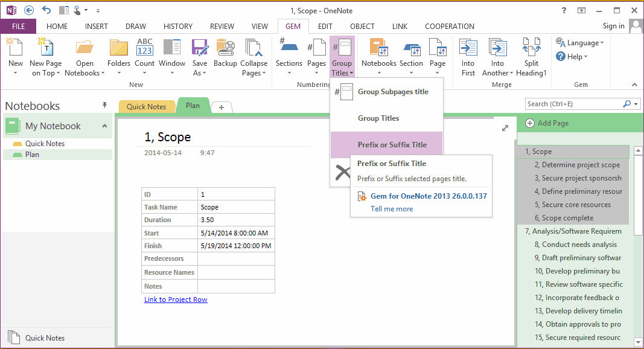Screen dimensions: 644x349
Task: Click New Page on Top icon
Action: 45,47
